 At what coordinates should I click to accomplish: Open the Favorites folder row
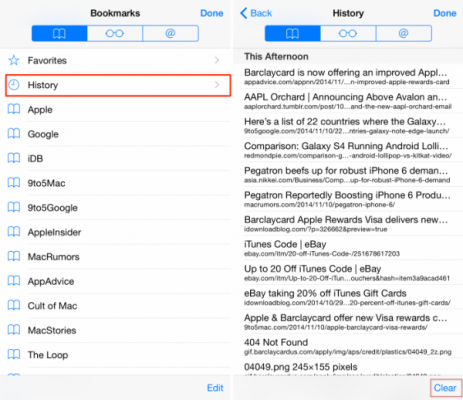click(x=116, y=60)
